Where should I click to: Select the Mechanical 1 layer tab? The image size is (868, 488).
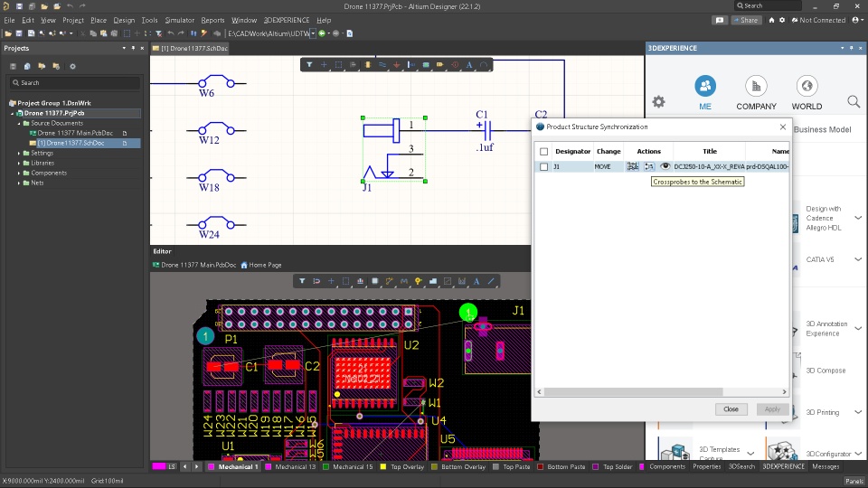point(233,466)
